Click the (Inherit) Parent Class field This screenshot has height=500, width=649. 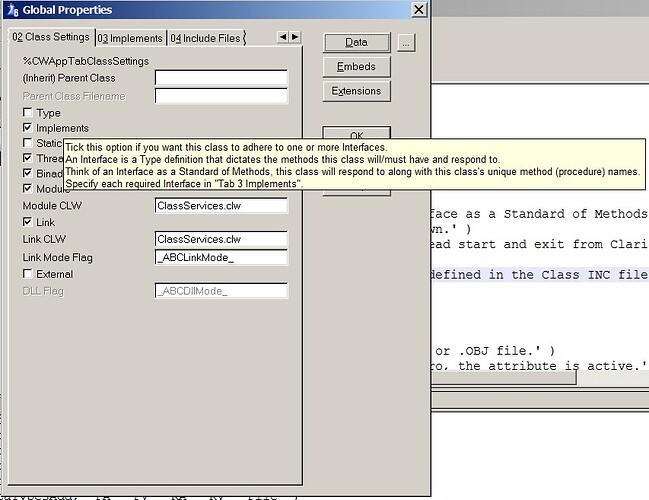[x=221, y=78]
